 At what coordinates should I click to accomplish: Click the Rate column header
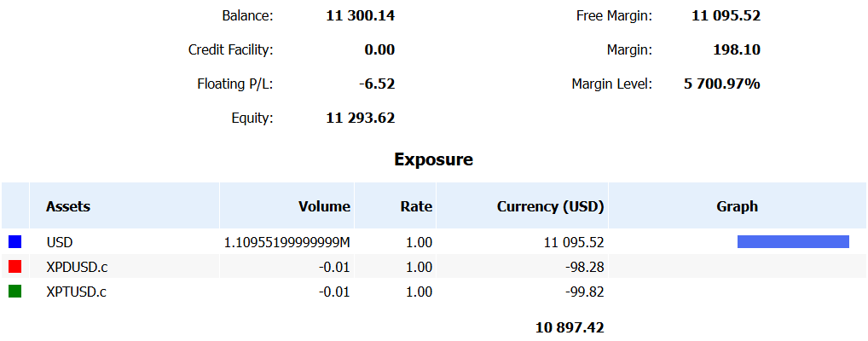416,206
